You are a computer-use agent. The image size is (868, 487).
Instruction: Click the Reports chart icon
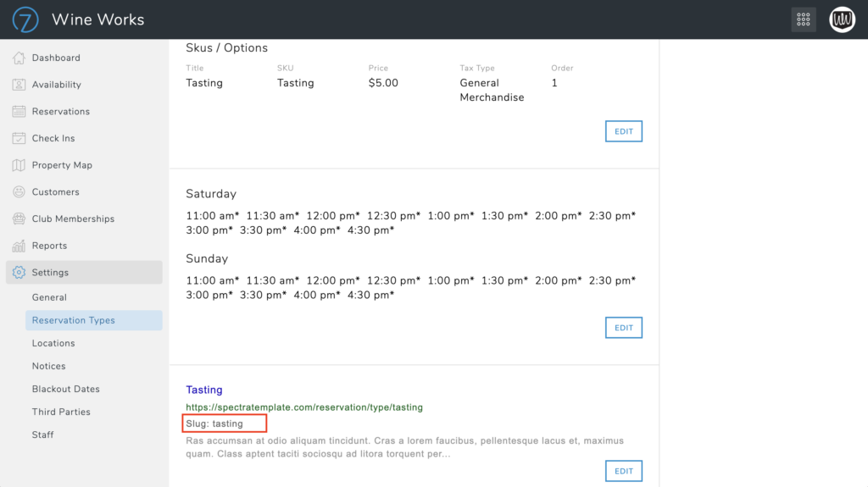[19, 246]
